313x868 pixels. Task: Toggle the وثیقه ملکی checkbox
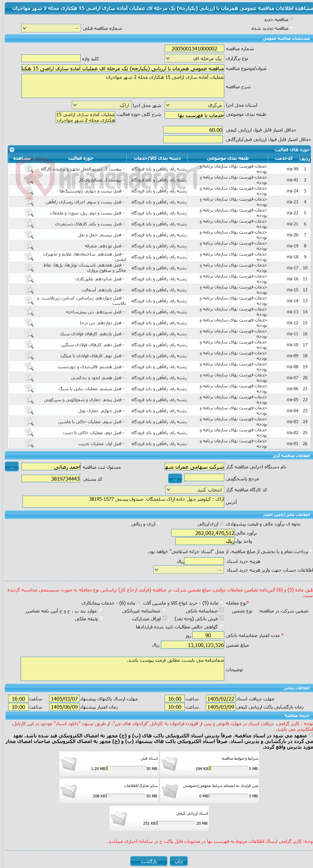click(x=101, y=618)
